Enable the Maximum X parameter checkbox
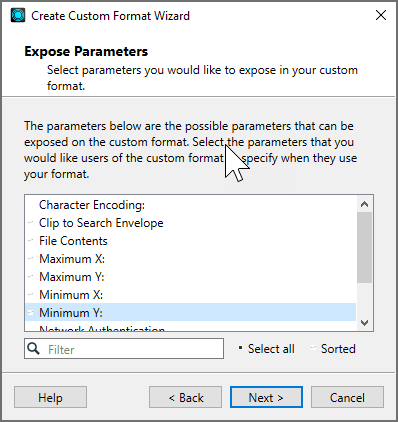The width and height of the screenshot is (398, 422). click(x=30, y=258)
